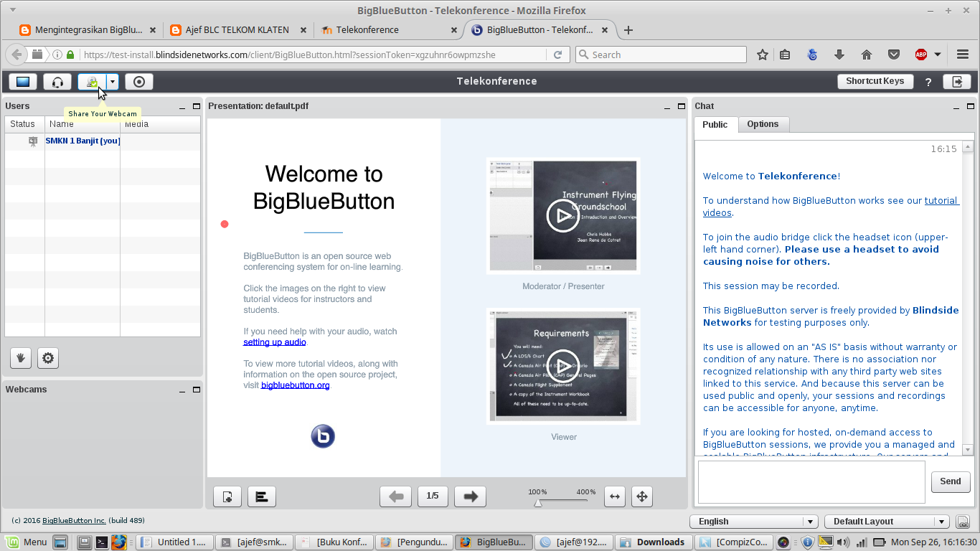This screenshot has width=980, height=551.
Task: Sort users by Status column header
Action: point(24,124)
